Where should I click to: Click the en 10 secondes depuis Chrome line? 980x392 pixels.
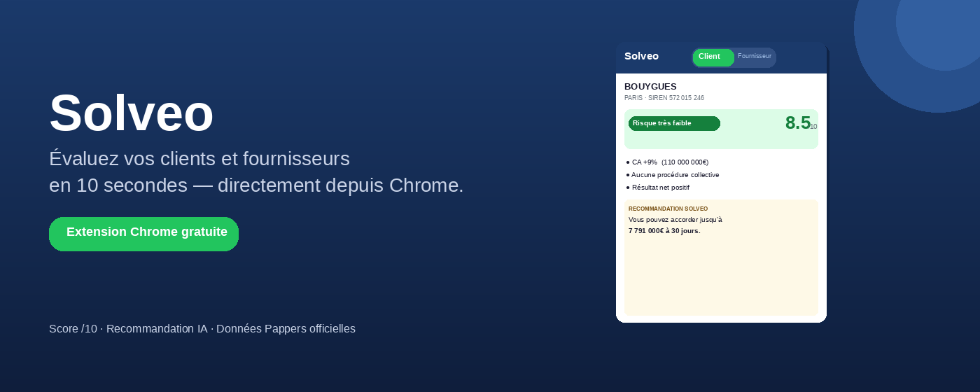(x=256, y=185)
